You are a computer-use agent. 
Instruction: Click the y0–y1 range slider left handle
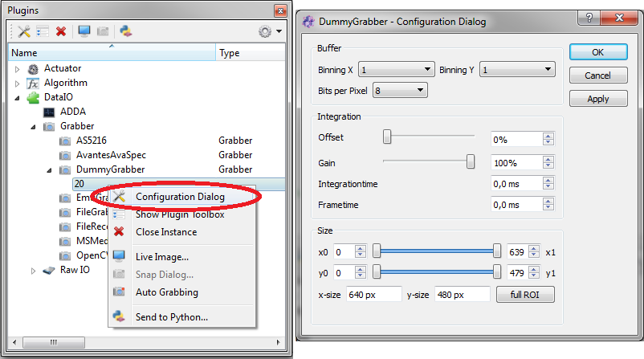pos(377,271)
